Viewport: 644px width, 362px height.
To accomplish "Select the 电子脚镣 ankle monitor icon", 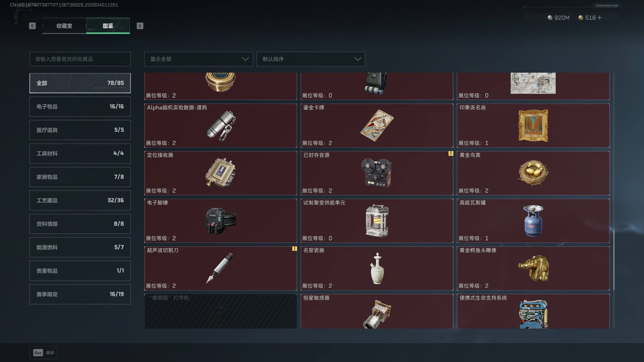I will 221,221.
